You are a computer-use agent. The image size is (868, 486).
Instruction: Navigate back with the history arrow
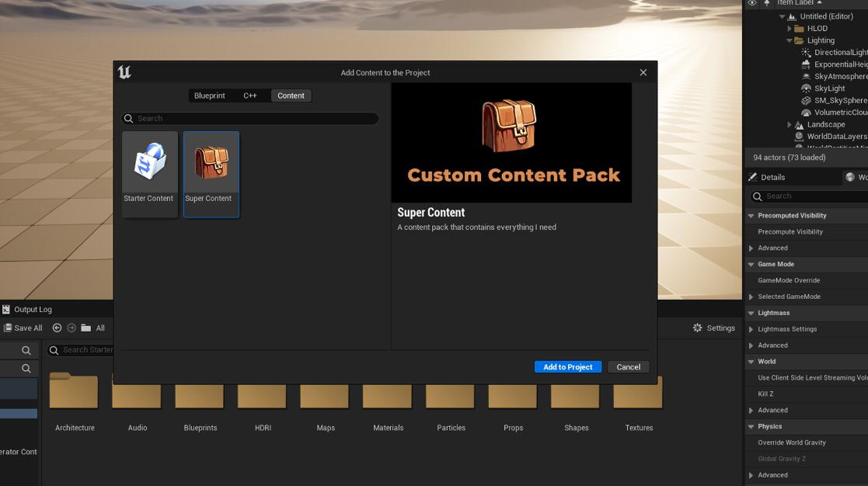[57, 328]
